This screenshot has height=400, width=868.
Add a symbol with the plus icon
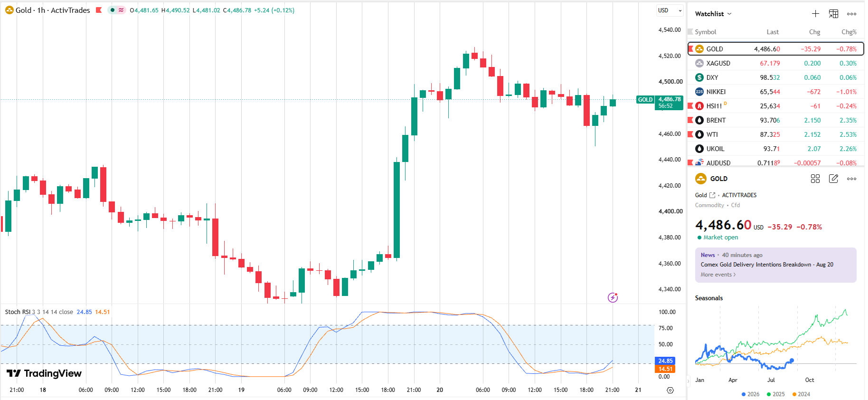click(x=815, y=14)
